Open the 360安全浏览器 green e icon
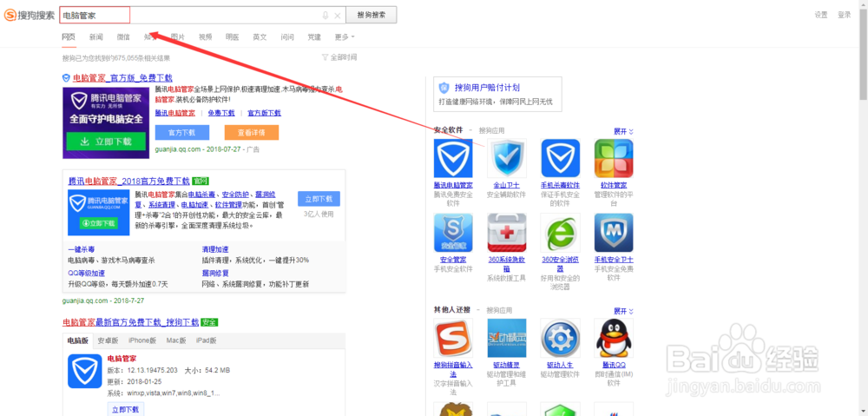Screen dimensions: 868x416 click(560, 233)
